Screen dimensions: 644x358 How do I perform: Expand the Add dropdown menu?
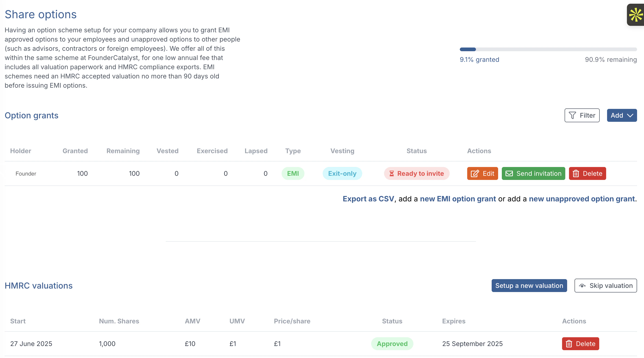[622, 115]
